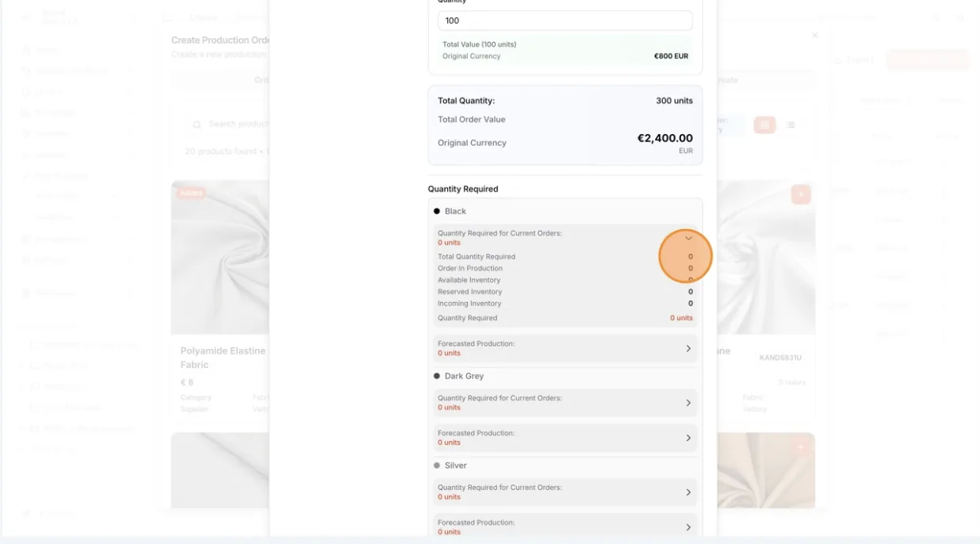Screen dimensions: 980x544
Task: Click the 'Polyamide Elastine Fabric' product title
Action: [x=223, y=358]
